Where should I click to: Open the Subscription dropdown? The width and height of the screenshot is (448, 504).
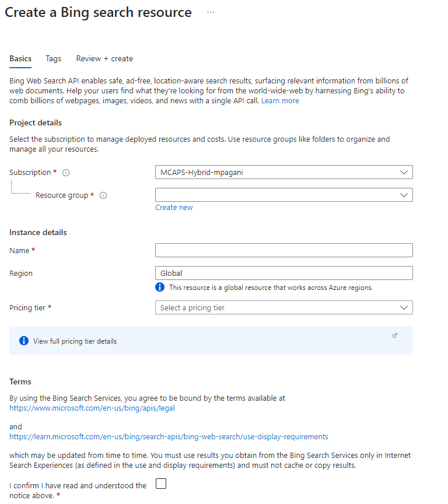283,172
